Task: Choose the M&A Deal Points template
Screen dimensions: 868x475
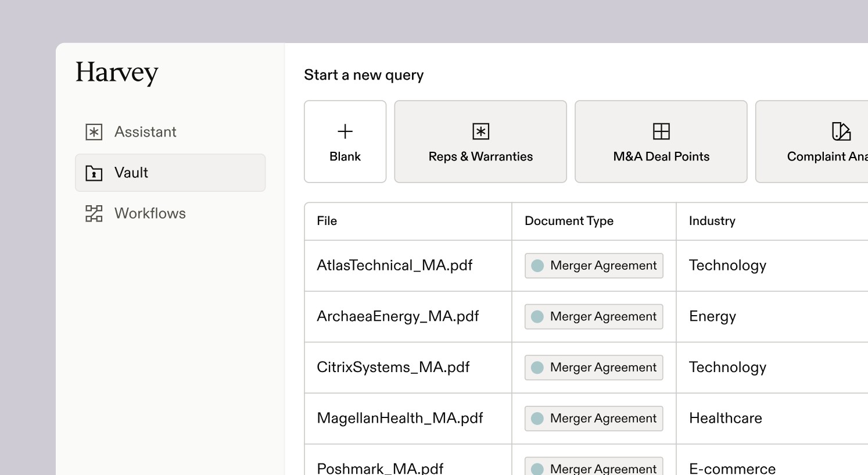Action: click(661, 142)
